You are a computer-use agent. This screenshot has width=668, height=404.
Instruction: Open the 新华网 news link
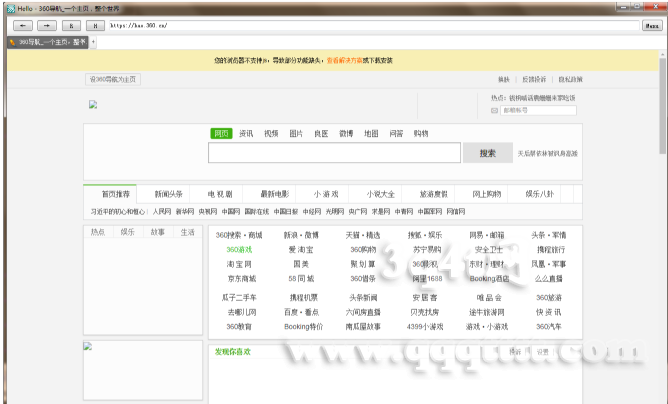(185, 211)
